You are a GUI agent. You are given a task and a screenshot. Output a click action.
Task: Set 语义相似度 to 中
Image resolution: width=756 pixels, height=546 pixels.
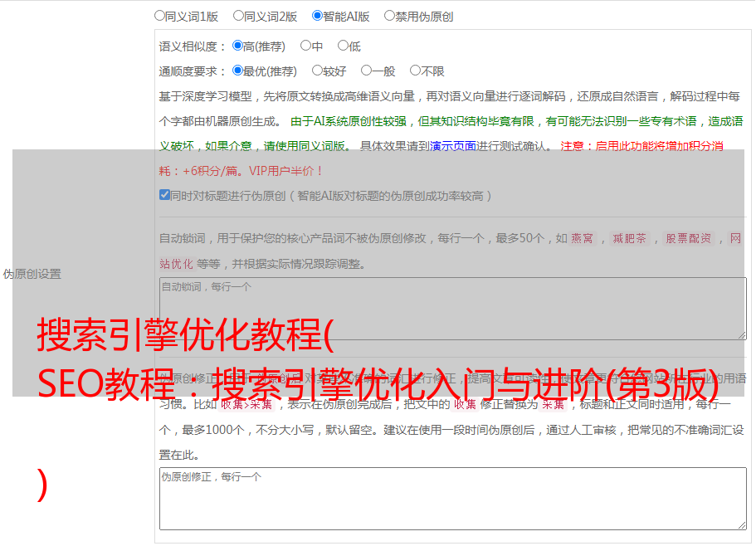click(x=305, y=46)
